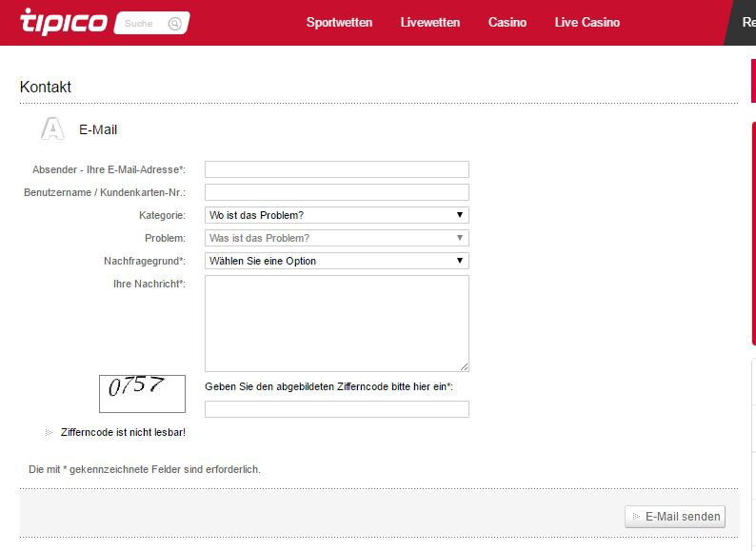Viewport: 756px width, 551px height.
Task: Focus the Zifferncode entry field
Action: click(x=336, y=409)
